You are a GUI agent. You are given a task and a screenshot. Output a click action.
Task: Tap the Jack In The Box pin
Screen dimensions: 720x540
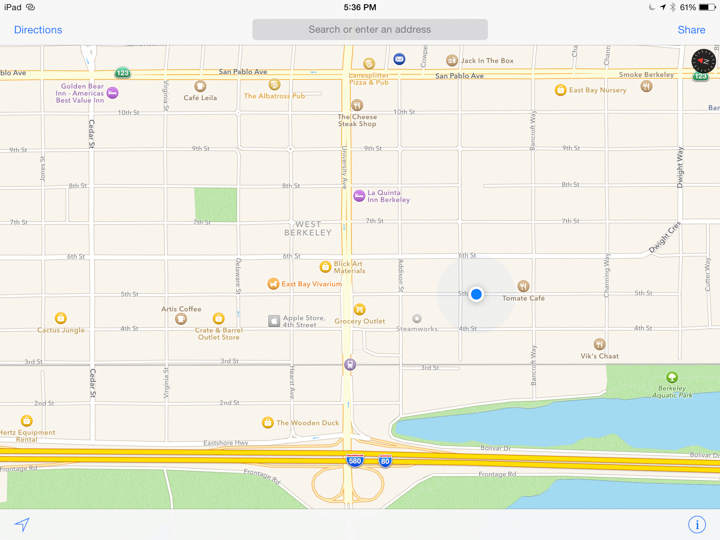452,60
